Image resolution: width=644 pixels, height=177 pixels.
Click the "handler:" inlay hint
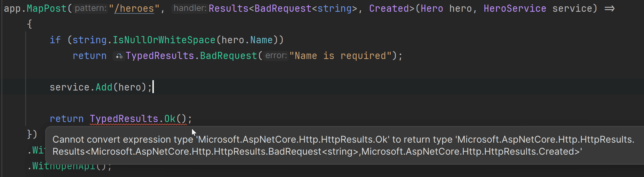(x=190, y=8)
